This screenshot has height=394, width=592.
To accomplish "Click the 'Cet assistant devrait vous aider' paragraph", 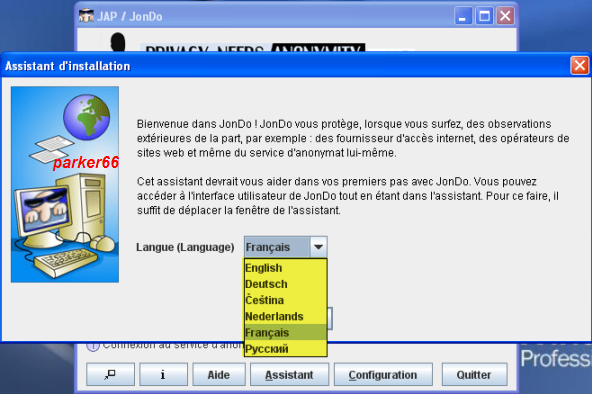I will pyautogui.click(x=348, y=196).
